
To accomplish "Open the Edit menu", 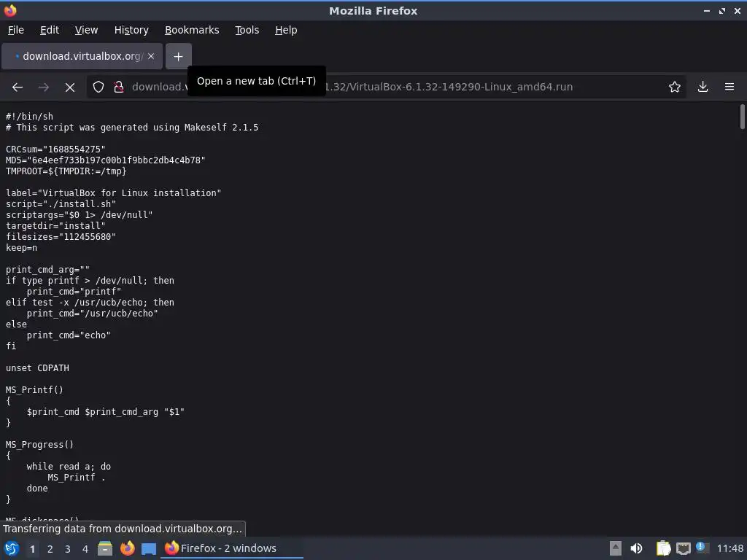I will coord(50,30).
